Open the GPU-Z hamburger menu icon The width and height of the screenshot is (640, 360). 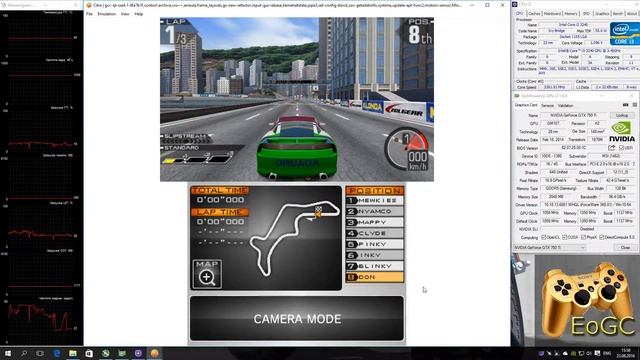[635, 105]
